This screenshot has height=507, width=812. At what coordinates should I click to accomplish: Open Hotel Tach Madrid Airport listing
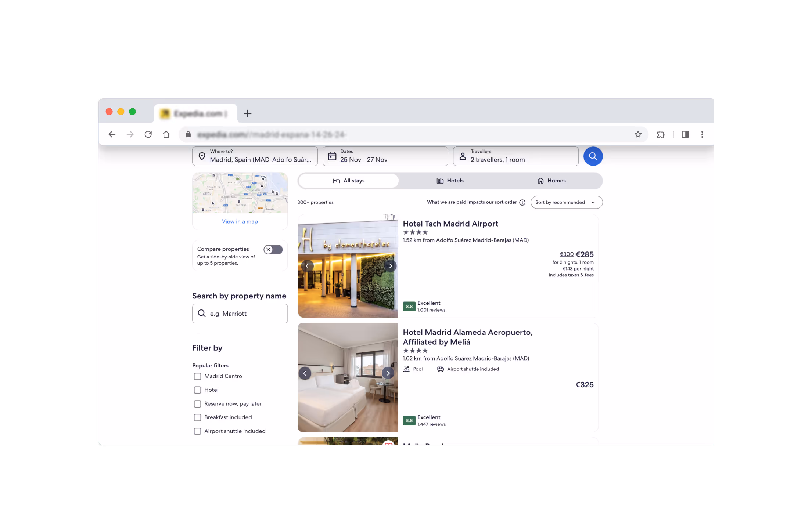[x=450, y=224]
